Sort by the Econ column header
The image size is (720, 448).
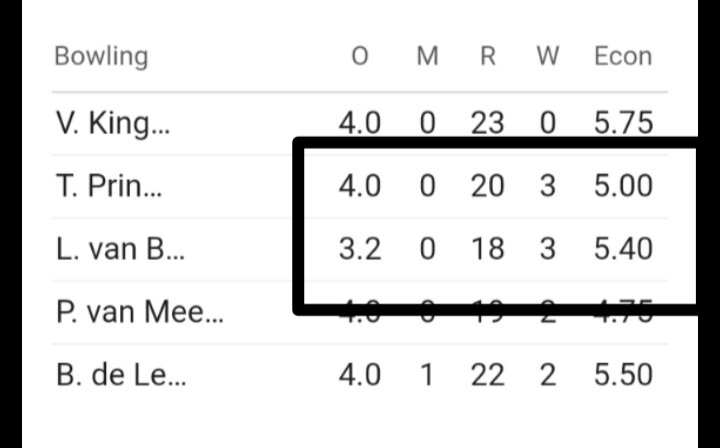pyautogui.click(x=623, y=56)
